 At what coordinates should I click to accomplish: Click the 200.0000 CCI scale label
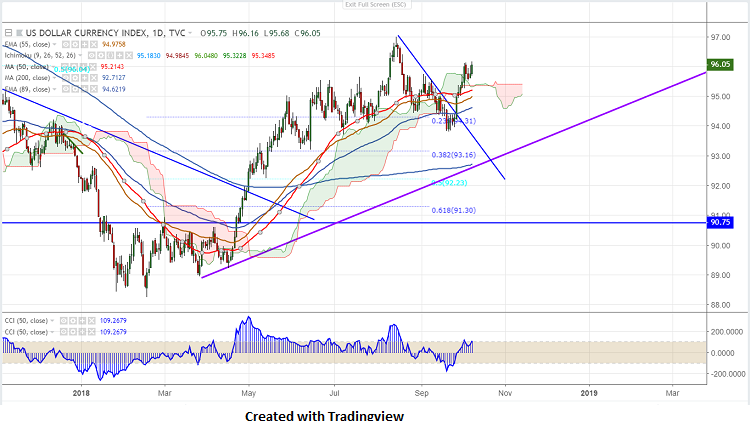tap(728, 332)
